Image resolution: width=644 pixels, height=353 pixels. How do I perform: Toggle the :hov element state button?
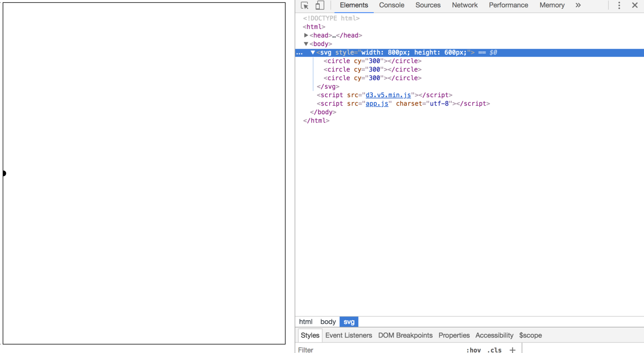tap(473, 350)
